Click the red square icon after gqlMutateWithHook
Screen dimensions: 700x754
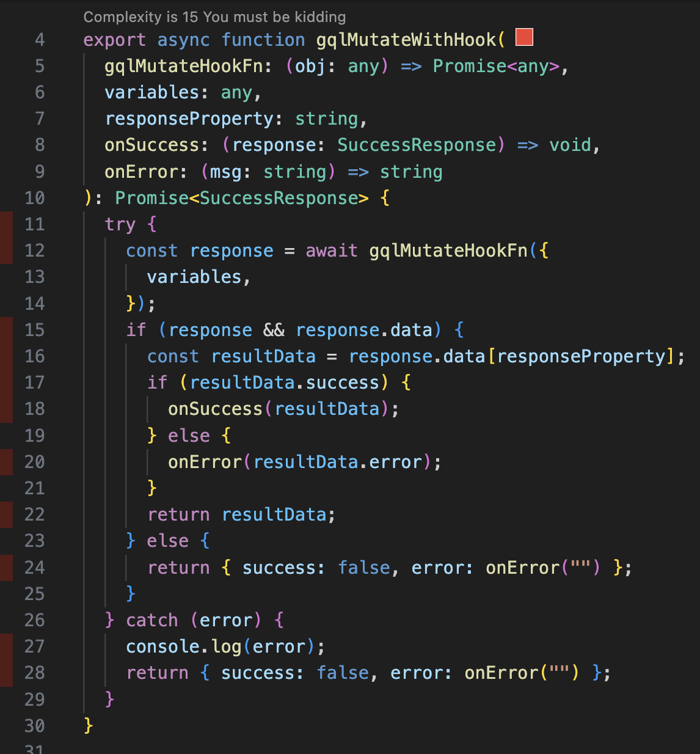coord(524,37)
